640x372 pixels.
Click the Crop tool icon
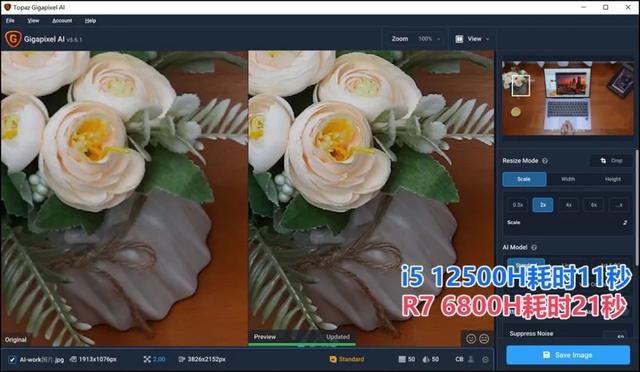pos(603,161)
